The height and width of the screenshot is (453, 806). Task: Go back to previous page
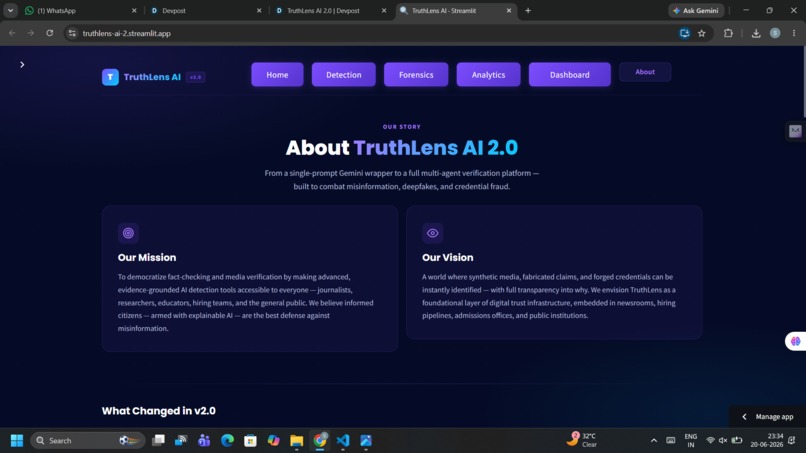[12, 33]
